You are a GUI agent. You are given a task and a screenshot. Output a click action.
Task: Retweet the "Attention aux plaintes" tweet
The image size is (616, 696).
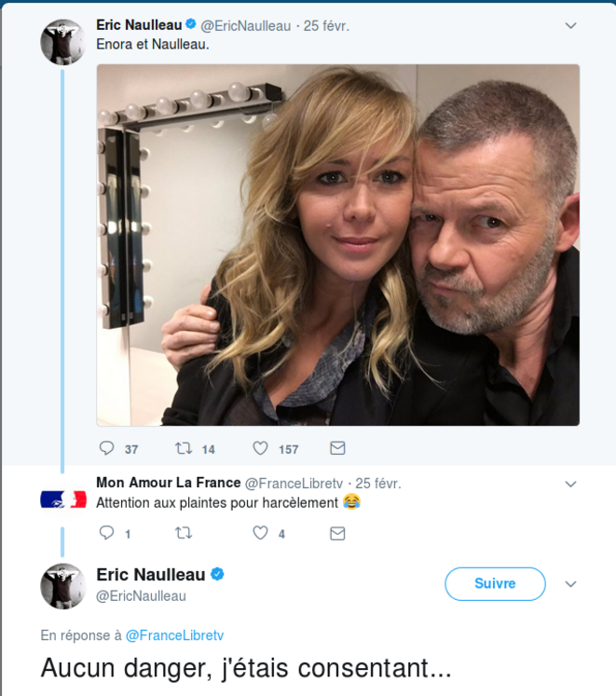coord(184,533)
